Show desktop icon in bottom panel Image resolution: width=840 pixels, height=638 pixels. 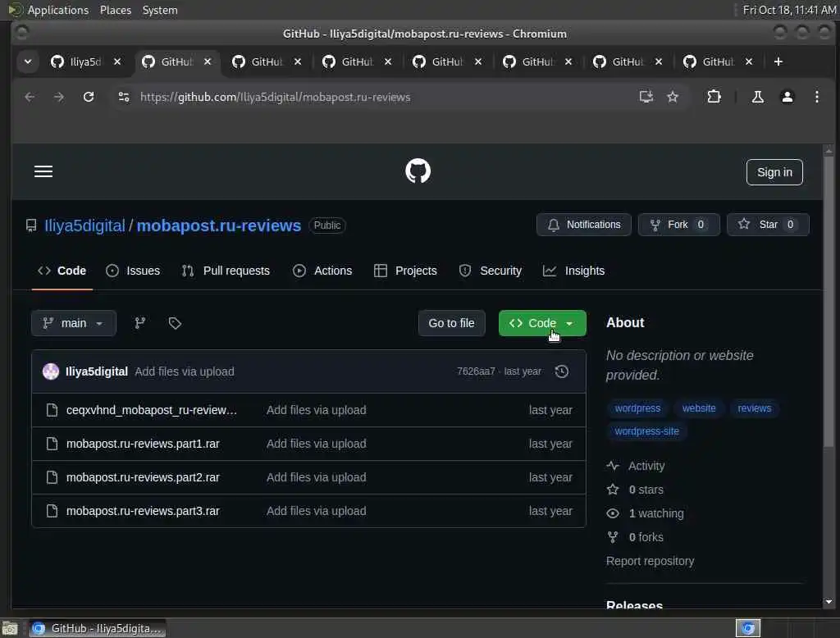pyautogui.click(x=10, y=628)
